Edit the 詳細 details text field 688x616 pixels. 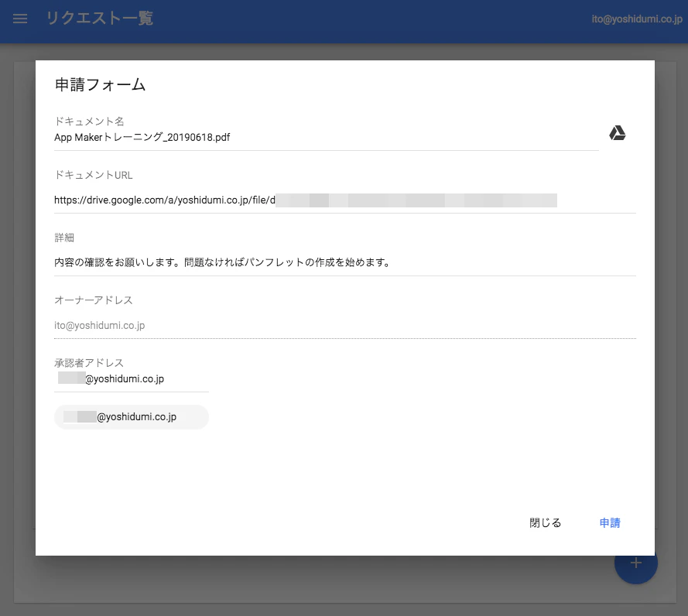[345, 262]
